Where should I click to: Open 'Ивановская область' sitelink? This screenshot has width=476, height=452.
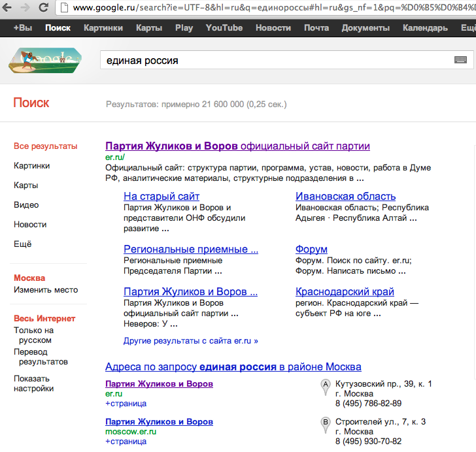pyautogui.click(x=345, y=196)
